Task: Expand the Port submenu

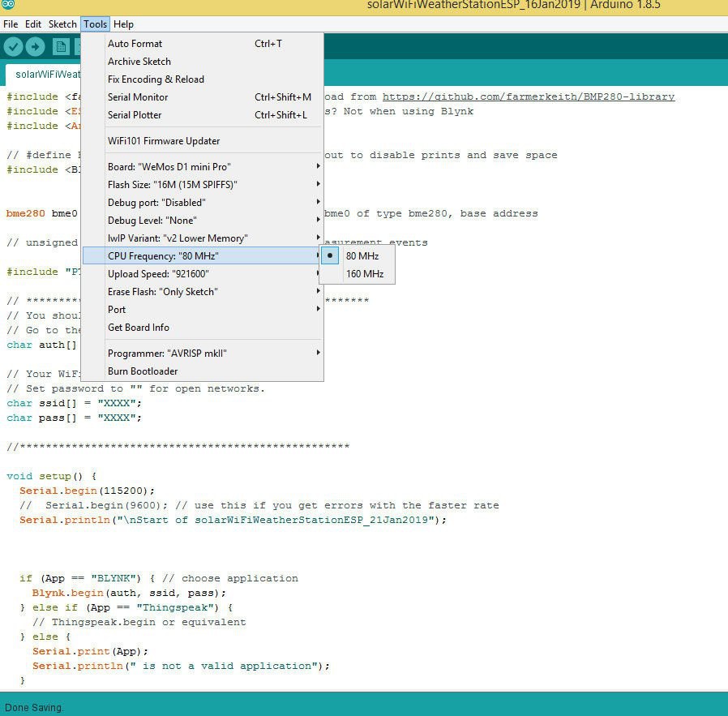Action: pyautogui.click(x=202, y=310)
